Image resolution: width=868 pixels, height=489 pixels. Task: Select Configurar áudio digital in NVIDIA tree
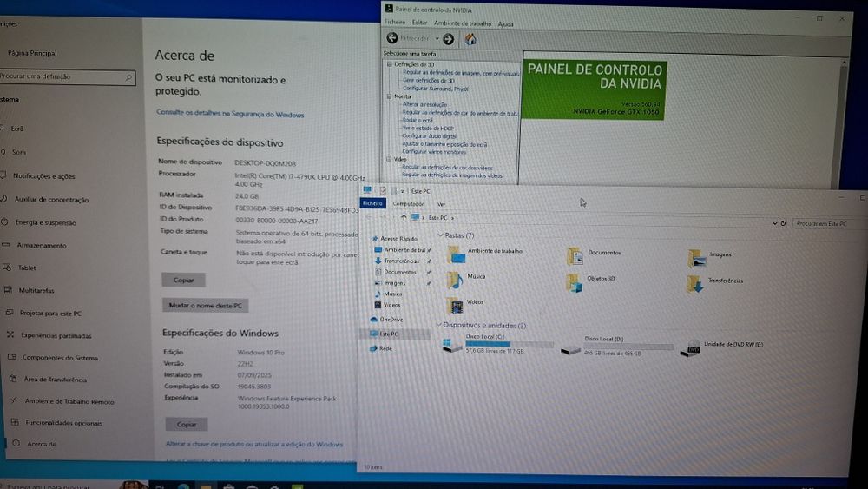tap(429, 135)
